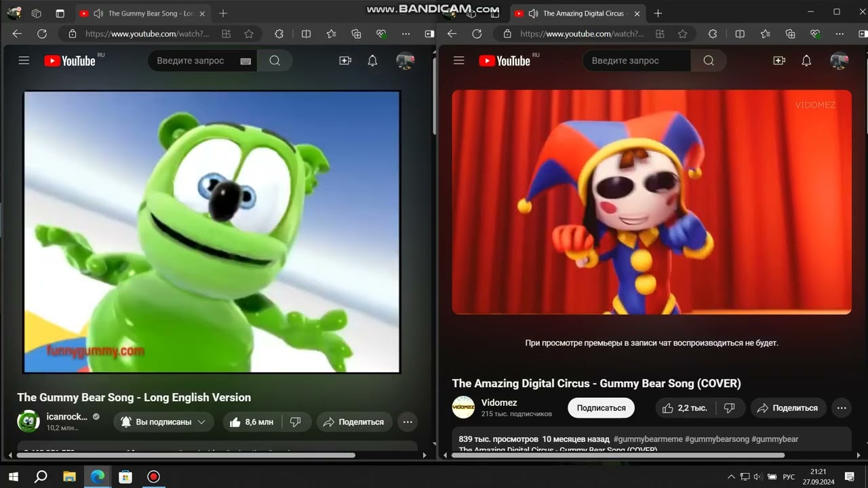Open account avatar in left YouTube window
This screenshot has width=868, height=488.
point(406,60)
